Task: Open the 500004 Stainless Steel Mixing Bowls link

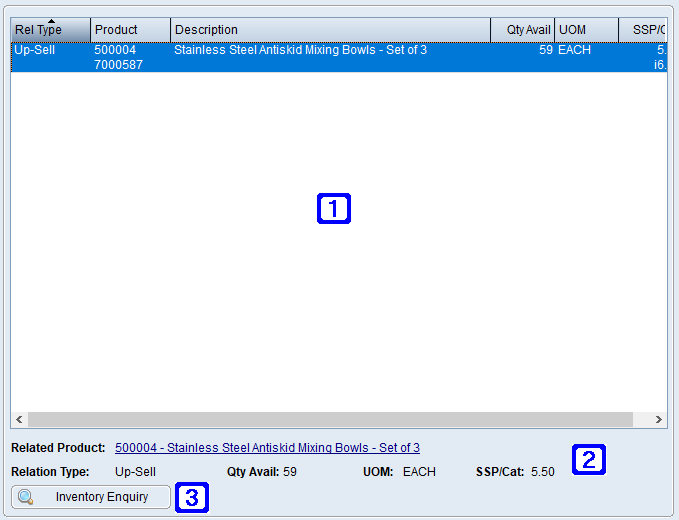Action: [267, 448]
